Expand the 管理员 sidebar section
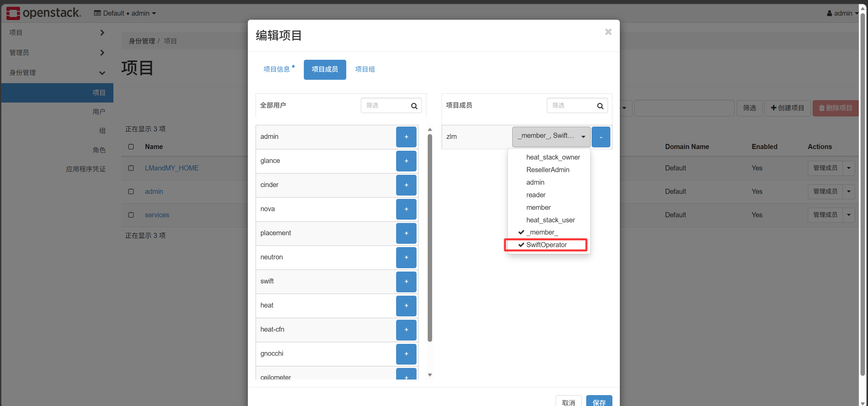The width and height of the screenshot is (868, 406). pos(57,53)
